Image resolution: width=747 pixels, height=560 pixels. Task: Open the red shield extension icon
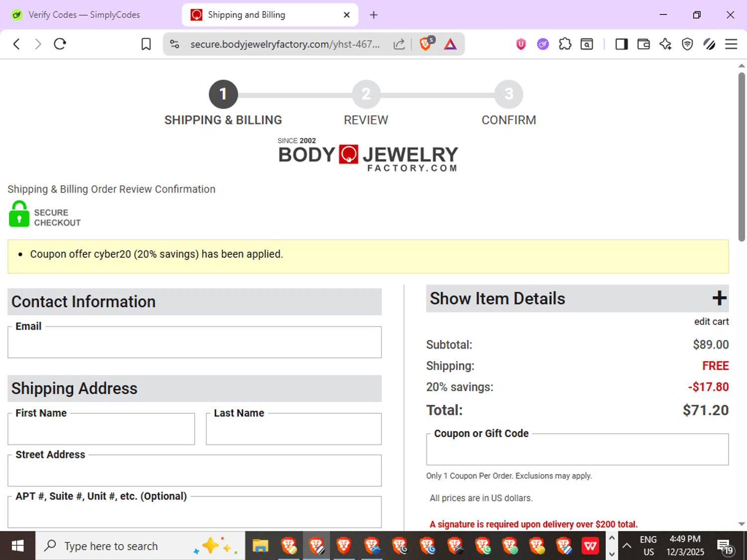[x=521, y=44]
